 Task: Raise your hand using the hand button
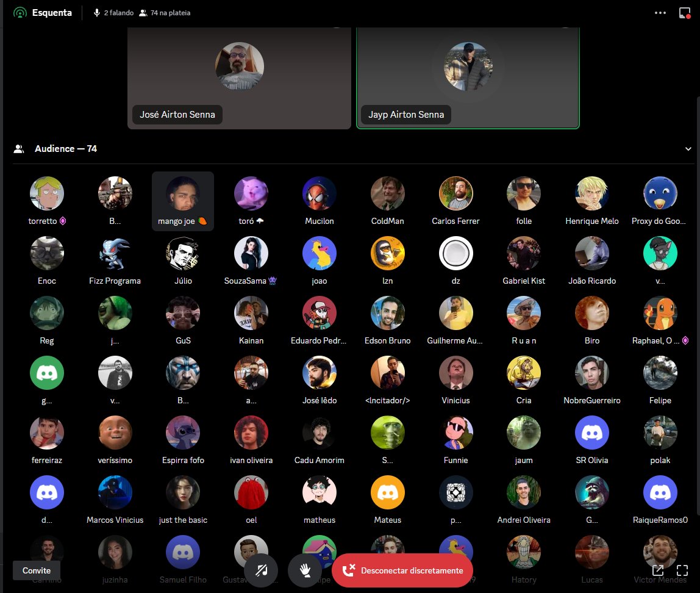click(x=305, y=570)
